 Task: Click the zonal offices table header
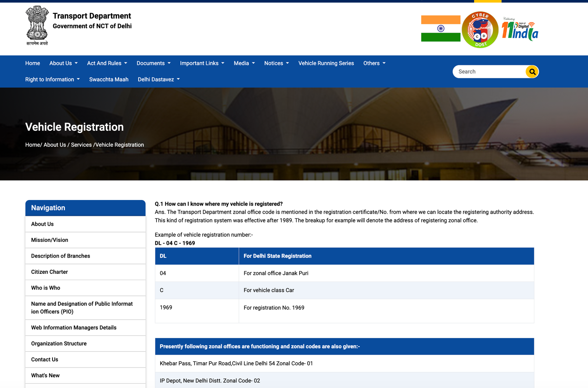tap(344, 347)
